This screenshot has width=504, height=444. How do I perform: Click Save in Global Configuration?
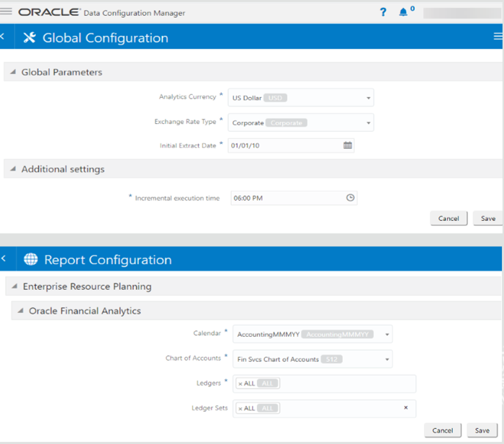tap(488, 219)
